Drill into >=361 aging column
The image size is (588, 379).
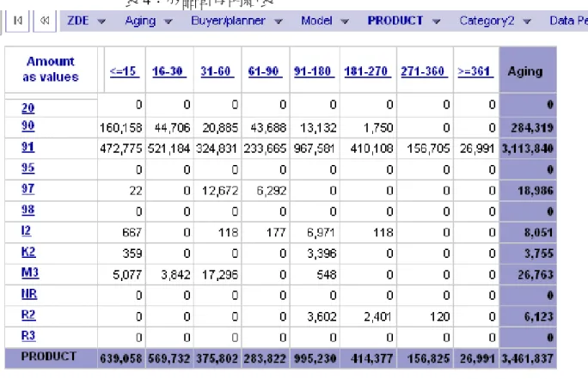click(x=475, y=71)
